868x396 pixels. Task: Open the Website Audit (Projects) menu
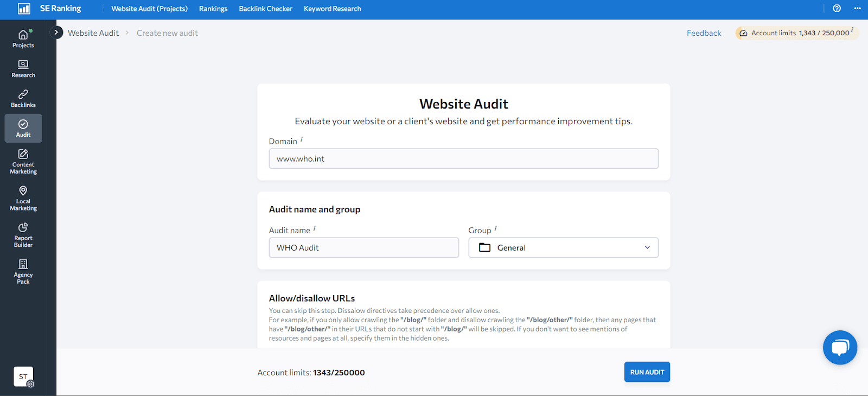click(150, 9)
